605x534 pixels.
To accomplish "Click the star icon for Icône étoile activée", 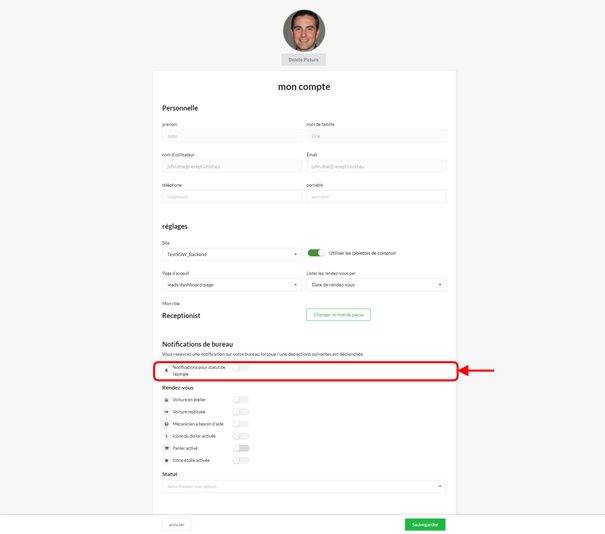I will [166, 461].
